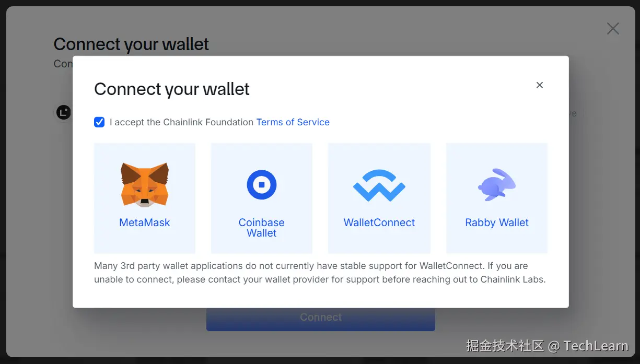This screenshot has height=364, width=640.
Task: Open the Terms of Service link
Action: click(x=293, y=122)
